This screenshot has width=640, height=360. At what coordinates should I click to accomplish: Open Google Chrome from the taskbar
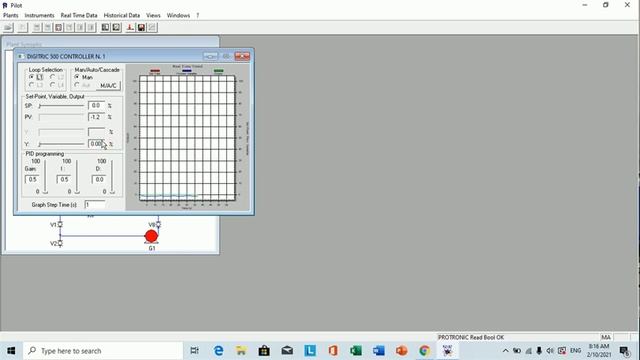point(424,351)
